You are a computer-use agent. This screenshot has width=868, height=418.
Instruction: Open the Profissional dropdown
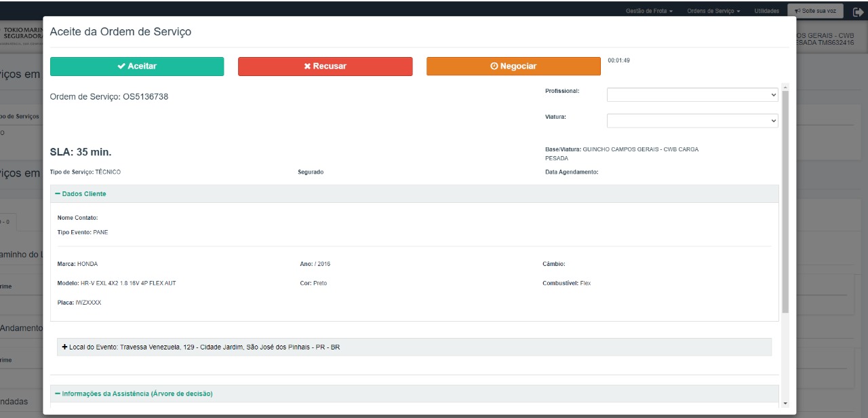tap(692, 95)
